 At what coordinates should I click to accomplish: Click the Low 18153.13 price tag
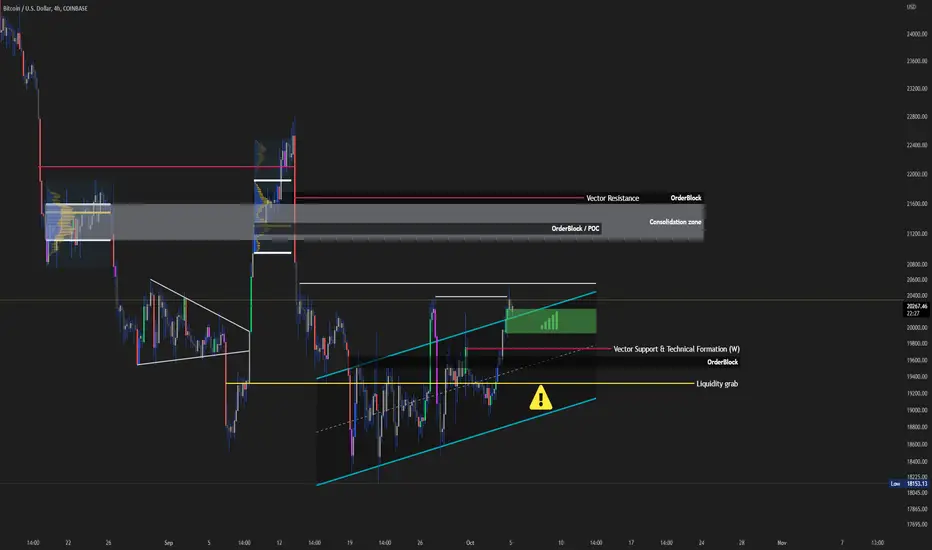909,483
